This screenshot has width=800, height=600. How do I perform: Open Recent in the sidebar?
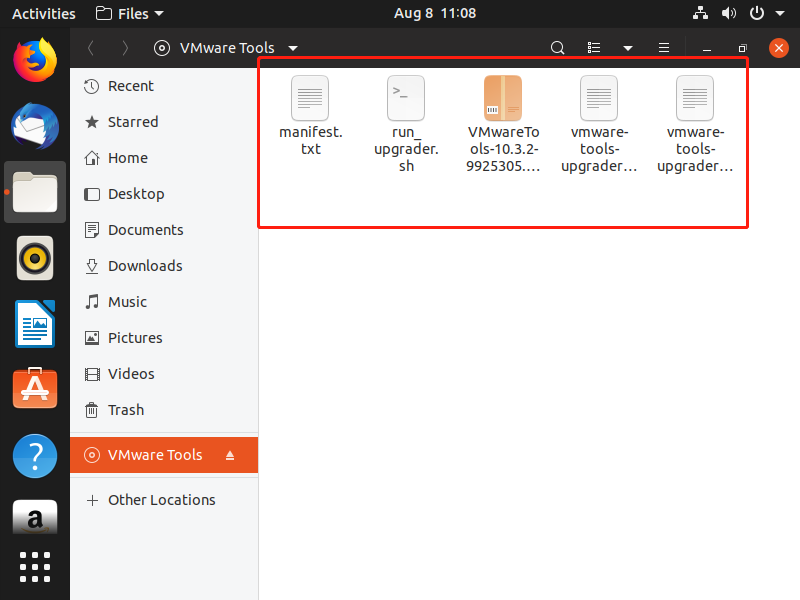point(164,86)
